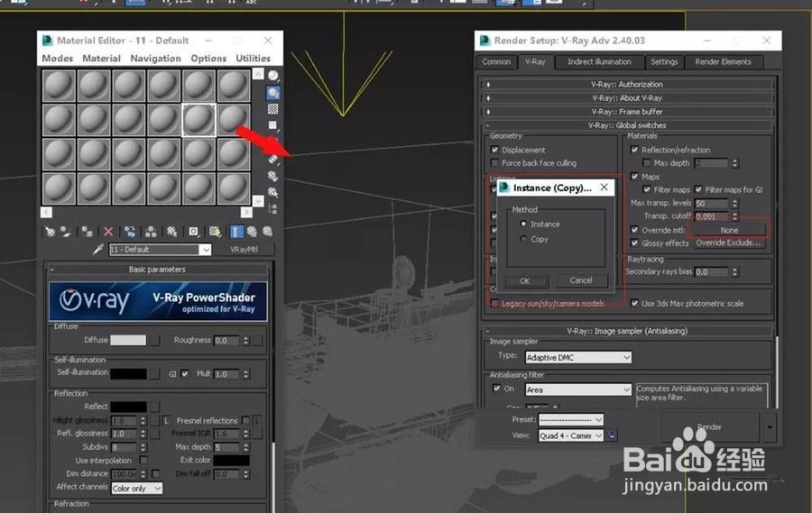The image size is (812, 513).
Task: Click the Reflect color swatch
Action: [128, 407]
